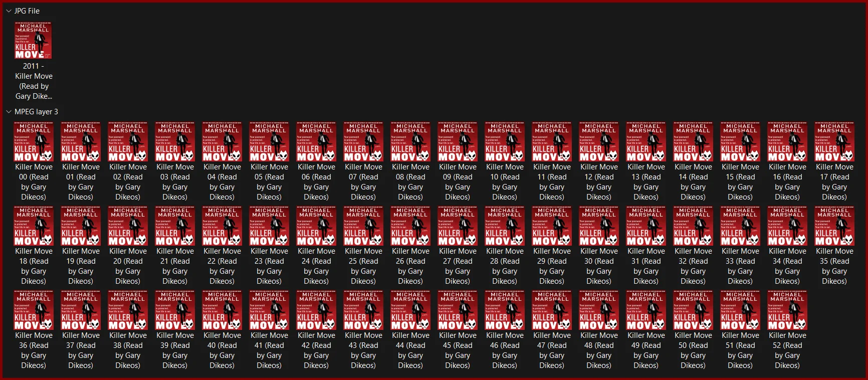The width and height of the screenshot is (868, 380).
Task: Select Killer Move 00 audio file icon
Action: point(34,142)
